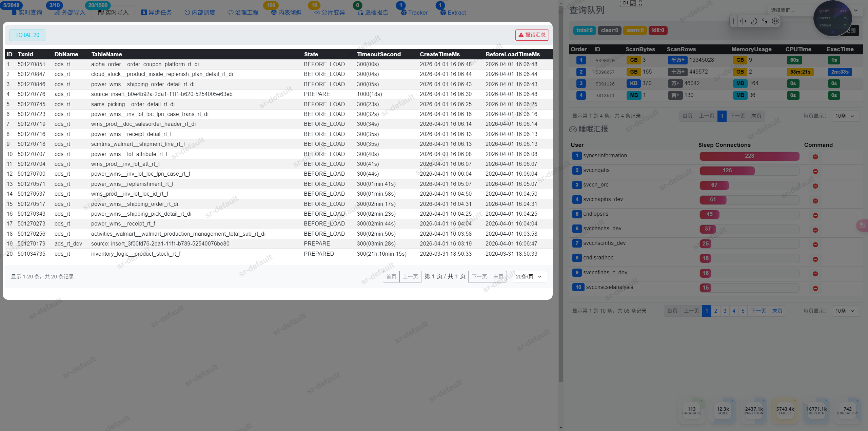Click the 睡眠汇报 gauge icon
This screenshot has width=868, height=431.
[573, 129]
